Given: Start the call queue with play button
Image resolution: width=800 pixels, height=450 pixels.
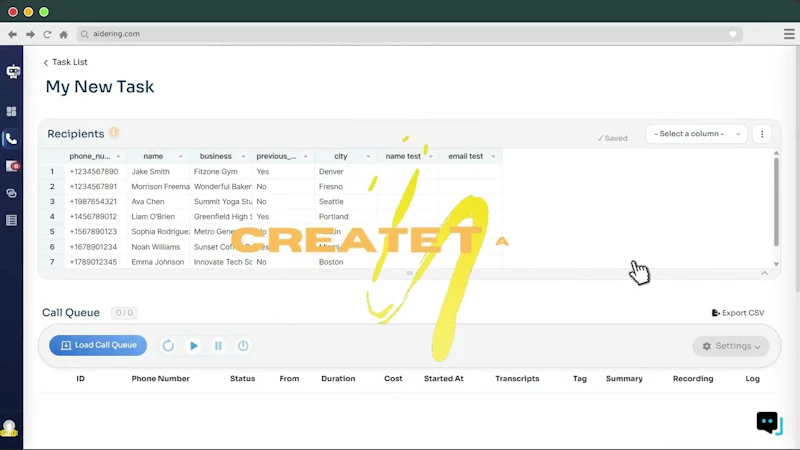Looking at the screenshot, I should click(x=193, y=346).
